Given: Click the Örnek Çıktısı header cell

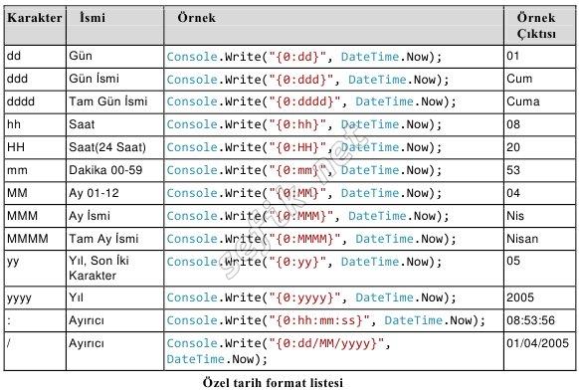Looking at the screenshot, I should point(540,26).
